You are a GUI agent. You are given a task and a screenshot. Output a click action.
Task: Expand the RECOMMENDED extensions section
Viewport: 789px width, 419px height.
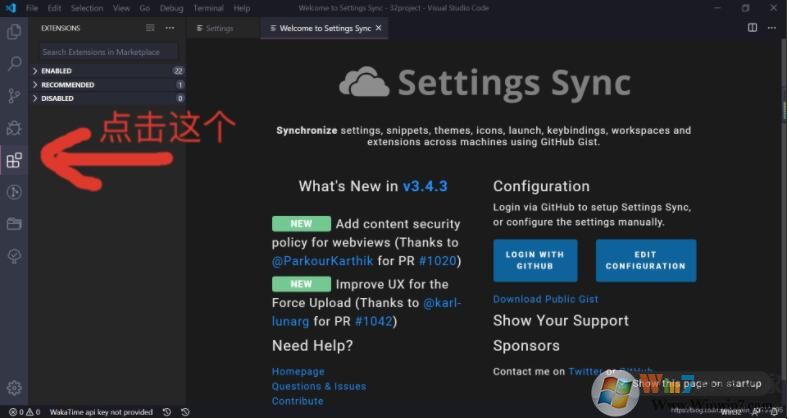click(x=68, y=85)
